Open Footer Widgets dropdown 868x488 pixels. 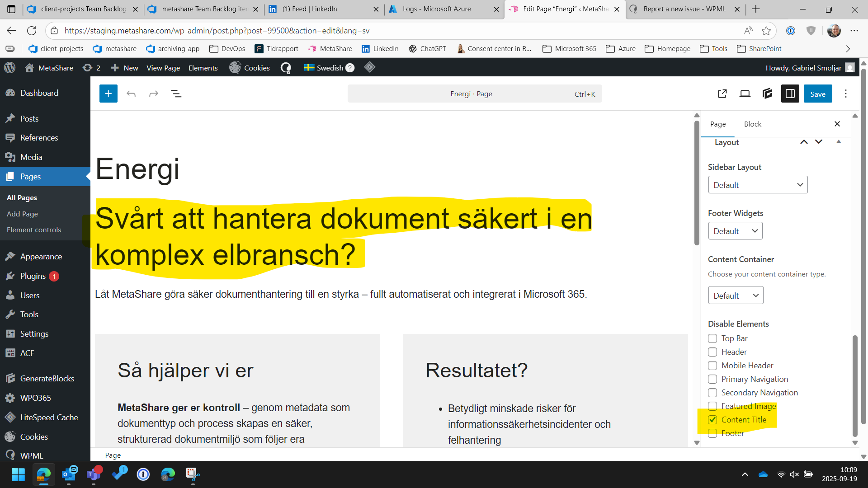tap(735, 231)
